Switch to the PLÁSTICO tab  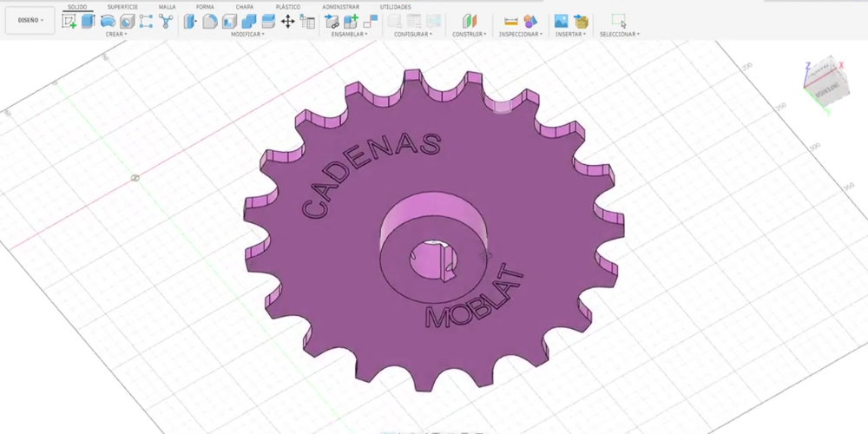coord(288,7)
